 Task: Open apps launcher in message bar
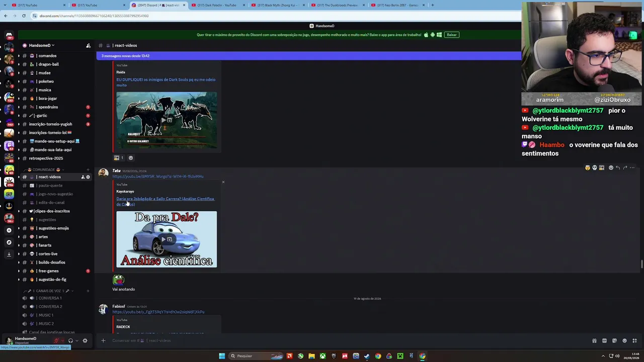634,341
